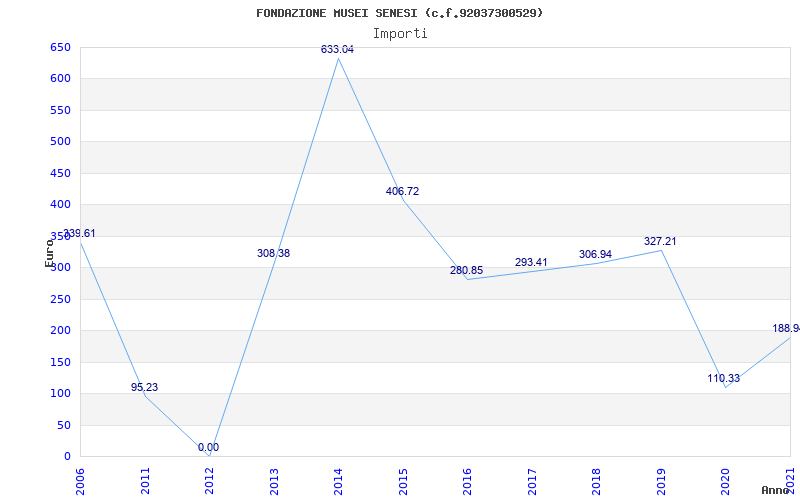Click the 2020 x-axis label
The width and height of the screenshot is (800, 500).
tap(726, 481)
